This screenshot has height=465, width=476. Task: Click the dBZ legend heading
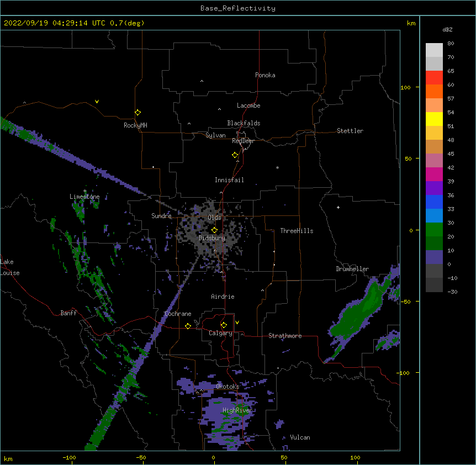(x=447, y=30)
